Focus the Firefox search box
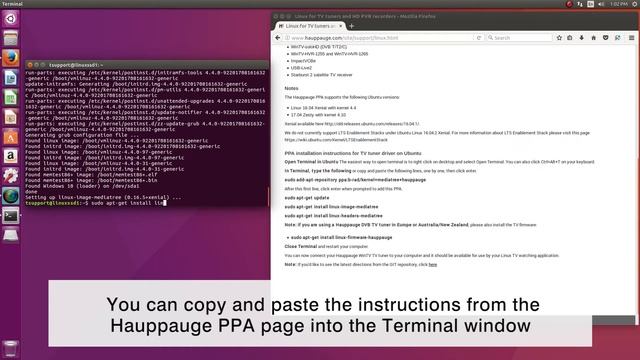 click(x=519, y=38)
